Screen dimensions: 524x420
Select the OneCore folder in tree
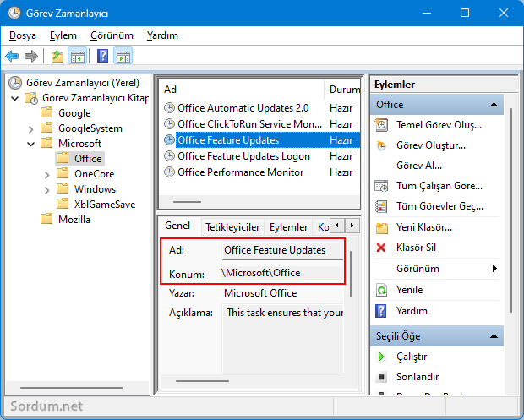coord(95,174)
